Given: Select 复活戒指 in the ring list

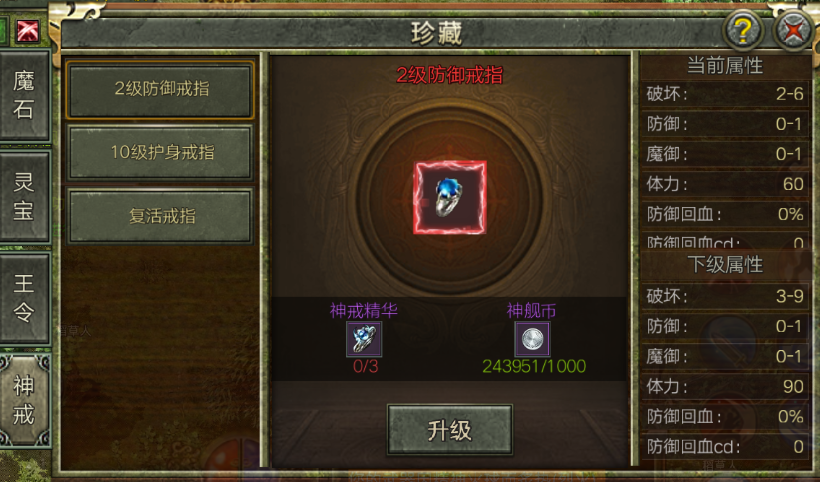Looking at the screenshot, I should coord(161,216).
